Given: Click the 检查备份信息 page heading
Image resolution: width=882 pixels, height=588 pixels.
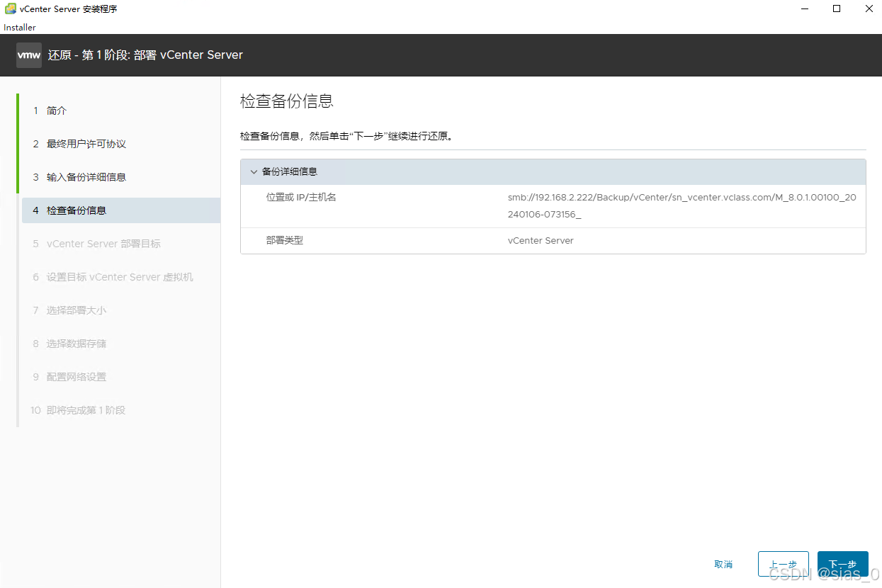Looking at the screenshot, I should [x=287, y=101].
